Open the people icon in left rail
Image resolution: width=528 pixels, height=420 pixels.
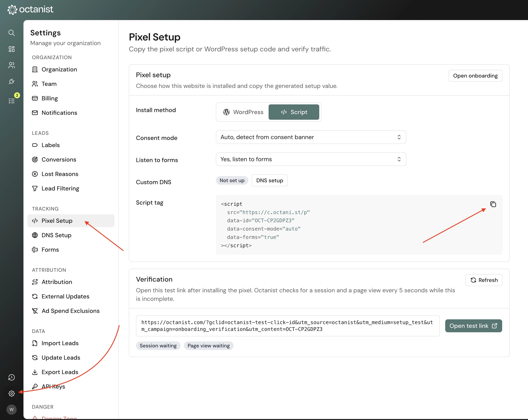pyautogui.click(x=12, y=65)
